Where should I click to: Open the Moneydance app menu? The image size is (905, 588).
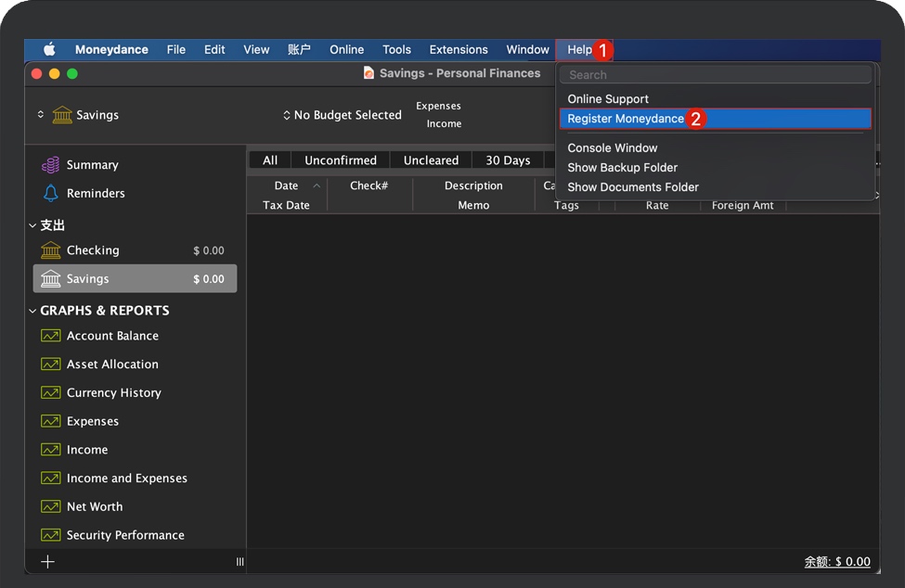(111, 49)
